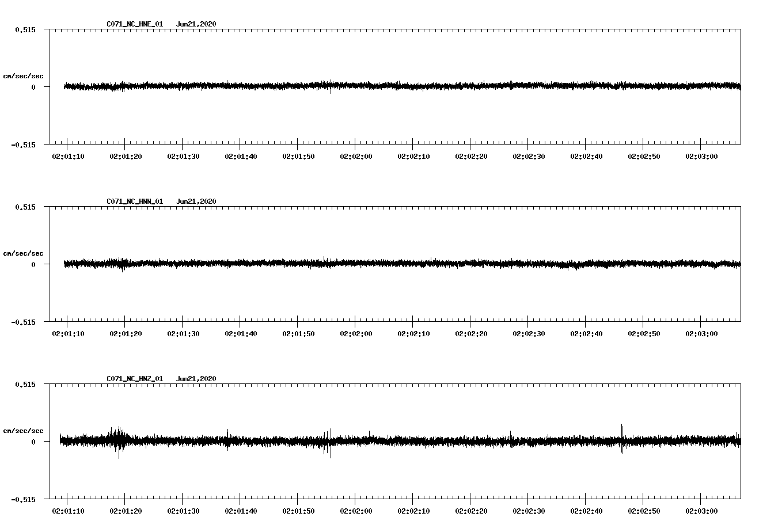Image resolution: width=782 pixels, height=532 pixels.
Task: Click cm/sec/sec unit label on HNZ plot
Action: click(x=23, y=431)
